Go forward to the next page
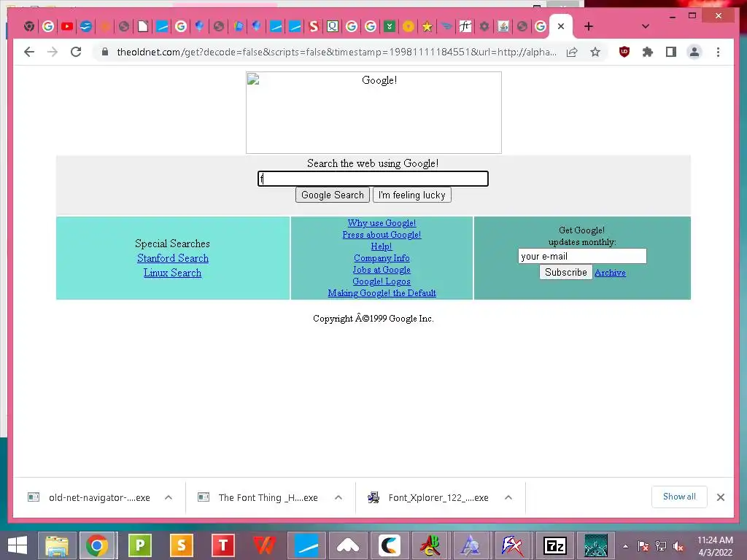Viewport: 747px width, 560px height. 53,52
